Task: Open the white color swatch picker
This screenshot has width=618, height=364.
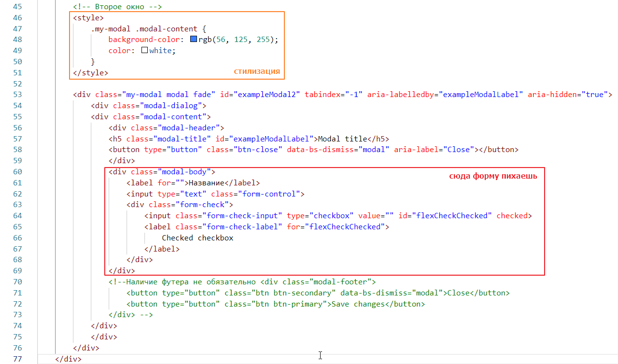Action: pos(144,50)
